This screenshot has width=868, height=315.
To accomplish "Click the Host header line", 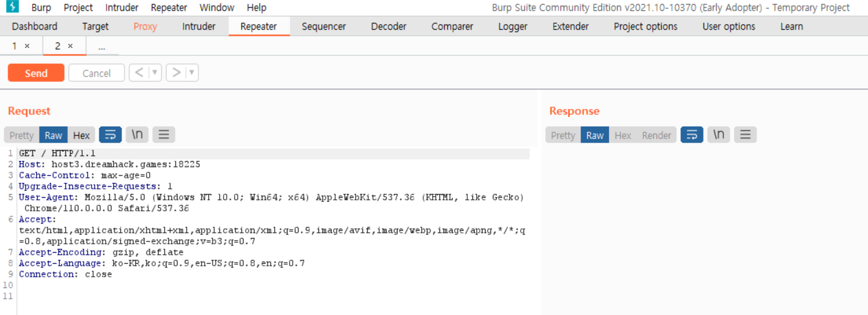I will (x=109, y=164).
